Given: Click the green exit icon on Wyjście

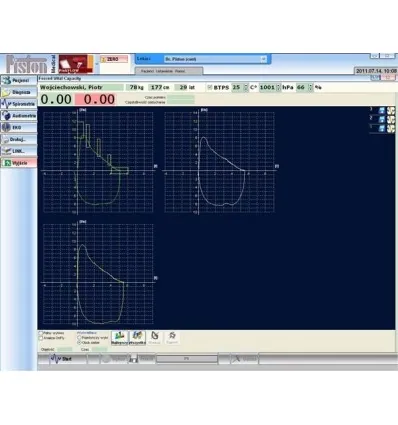Looking at the screenshot, I should 7,163.
